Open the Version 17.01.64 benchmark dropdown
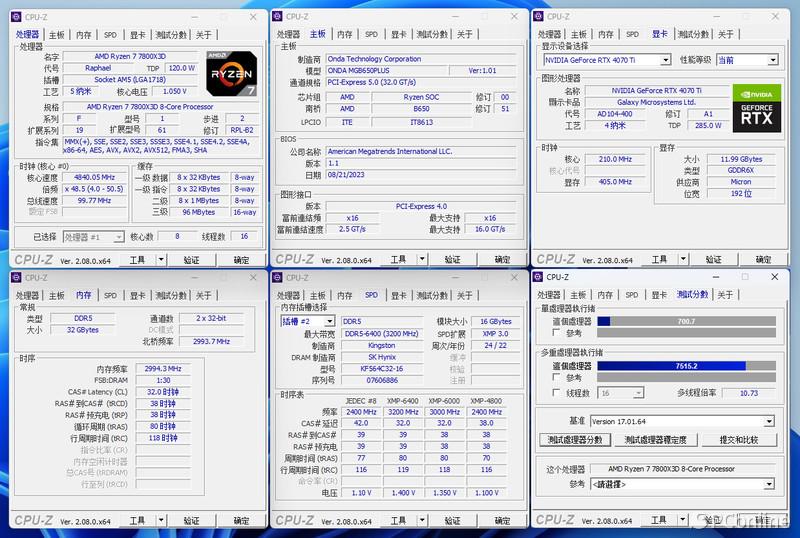The width and height of the screenshot is (800, 538). pos(682,422)
